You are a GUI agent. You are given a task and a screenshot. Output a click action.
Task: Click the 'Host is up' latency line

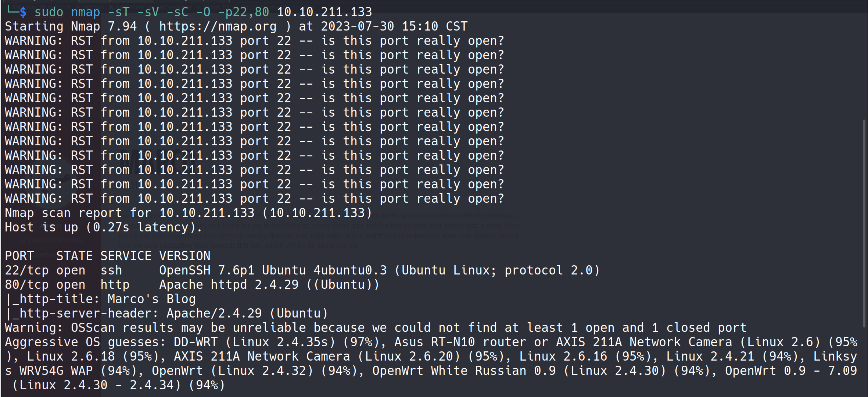click(104, 227)
